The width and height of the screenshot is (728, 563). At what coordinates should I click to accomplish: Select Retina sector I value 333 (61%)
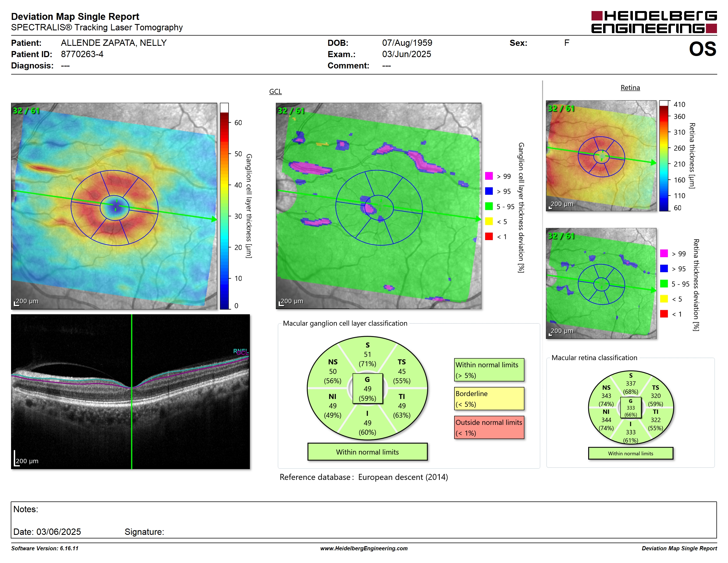pyautogui.click(x=630, y=432)
